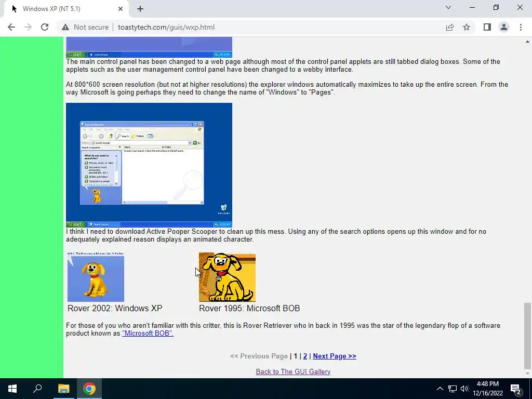
Task: Click the "Rover 1995: Microsoft BOB" caption
Action: point(249,308)
